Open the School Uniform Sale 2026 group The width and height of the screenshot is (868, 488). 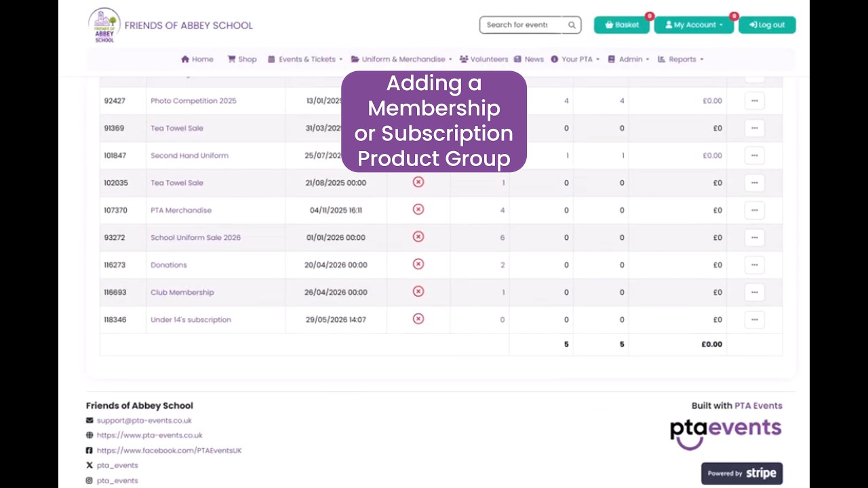click(x=195, y=237)
